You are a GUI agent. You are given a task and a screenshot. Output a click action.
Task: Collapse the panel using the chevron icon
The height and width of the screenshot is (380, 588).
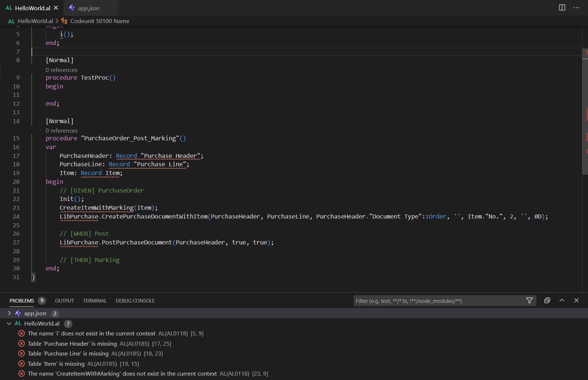point(562,300)
